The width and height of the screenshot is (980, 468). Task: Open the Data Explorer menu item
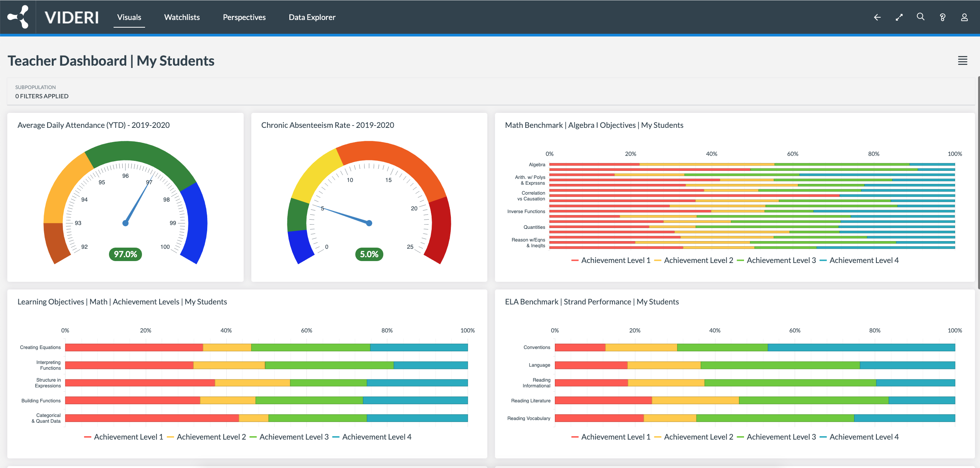tap(312, 17)
